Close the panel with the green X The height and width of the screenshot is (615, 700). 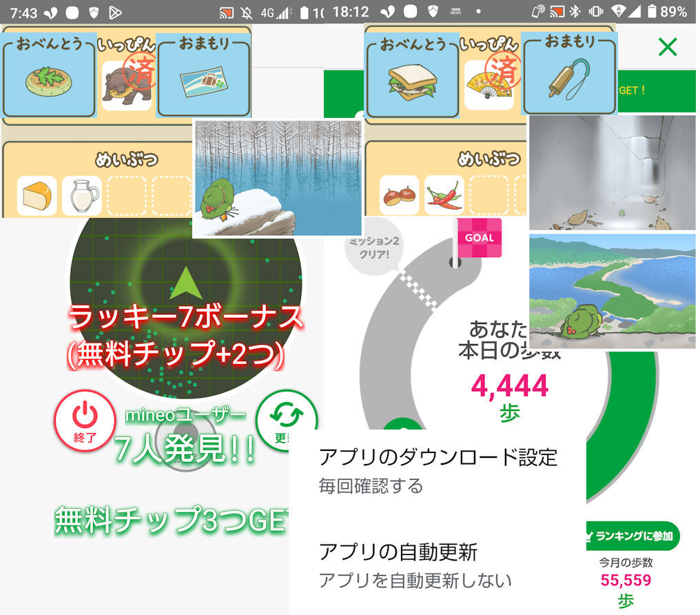668,47
